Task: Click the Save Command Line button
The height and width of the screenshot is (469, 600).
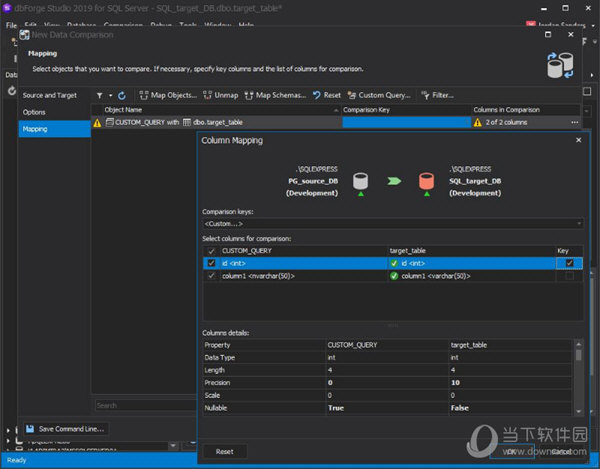Action: point(66,429)
